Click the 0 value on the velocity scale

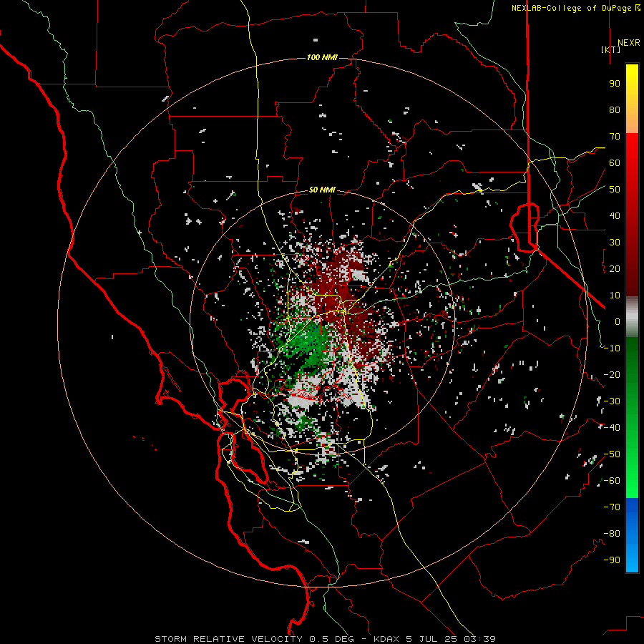pyautogui.click(x=618, y=322)
